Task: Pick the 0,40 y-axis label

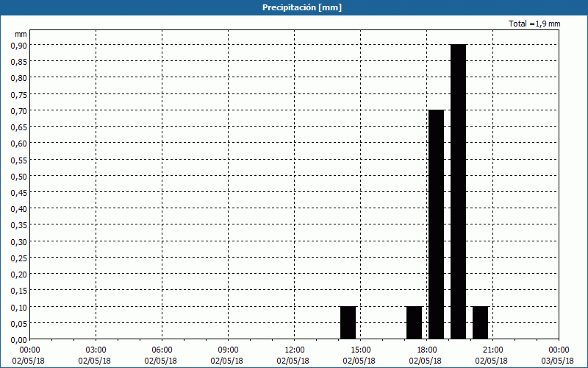Action: [19, 209]
